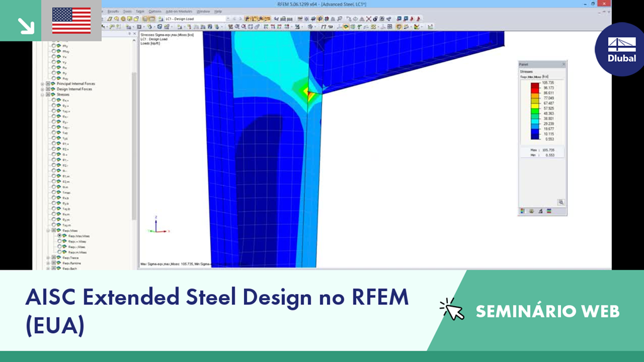Expand the σeqv,Rankine node
Image resolution: width=644 pixels, height=362 pixels.
(48, 263)
